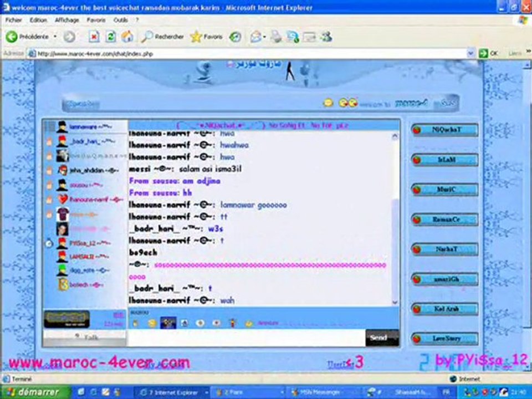The height and width of the screenshot is (399, 532).
Task: Open Internet Explorer taskbar group
Action: [174, 392]
